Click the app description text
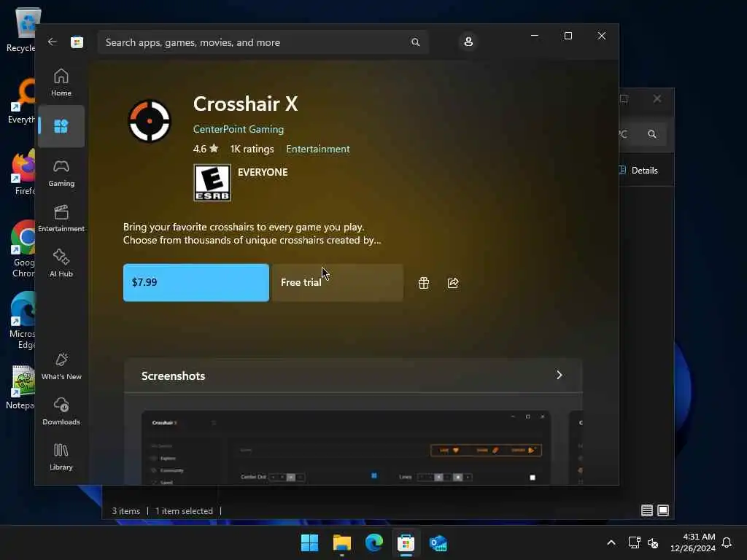 click(x=252, y=233)
